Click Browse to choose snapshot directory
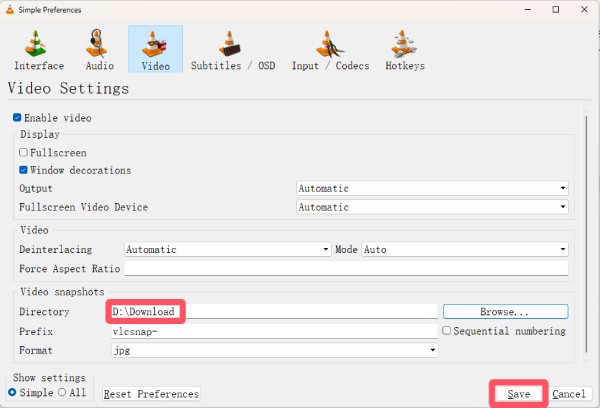This screenshot has width=600, height=408. pyautogui.click(x=505, y=312)
